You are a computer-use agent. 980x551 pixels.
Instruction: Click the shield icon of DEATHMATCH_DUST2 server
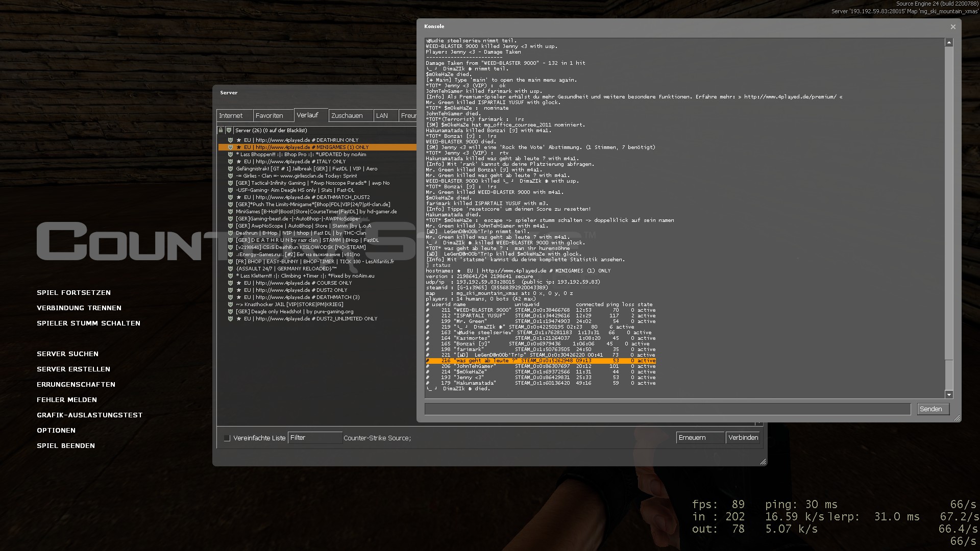[230, 197]
